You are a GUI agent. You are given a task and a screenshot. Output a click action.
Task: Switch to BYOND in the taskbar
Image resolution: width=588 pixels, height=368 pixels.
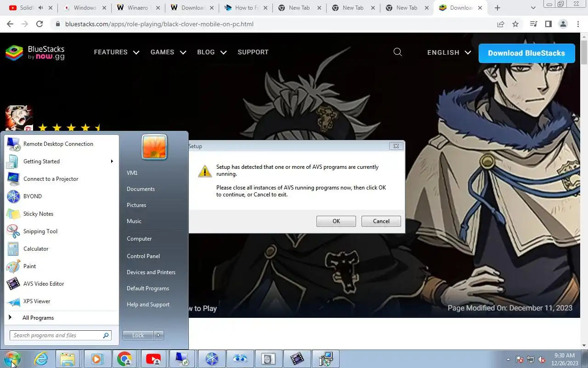click(212, 359)
